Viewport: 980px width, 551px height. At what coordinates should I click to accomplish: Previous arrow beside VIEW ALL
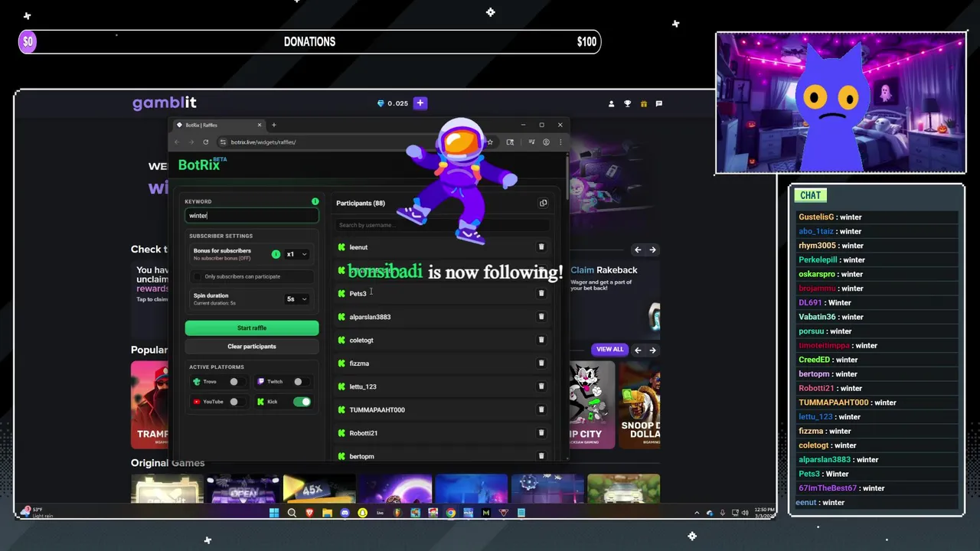click(638, 350)
